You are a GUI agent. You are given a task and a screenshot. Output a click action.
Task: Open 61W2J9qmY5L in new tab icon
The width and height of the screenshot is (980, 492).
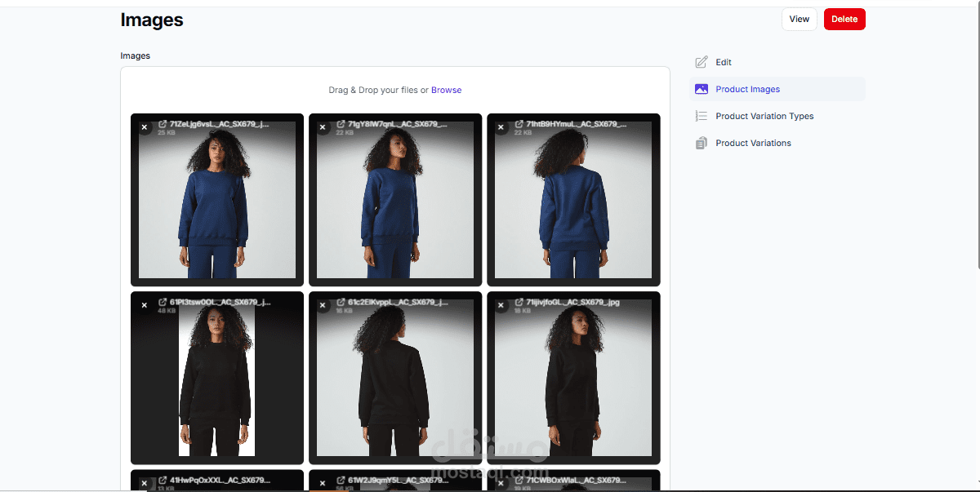coord(341,480)
